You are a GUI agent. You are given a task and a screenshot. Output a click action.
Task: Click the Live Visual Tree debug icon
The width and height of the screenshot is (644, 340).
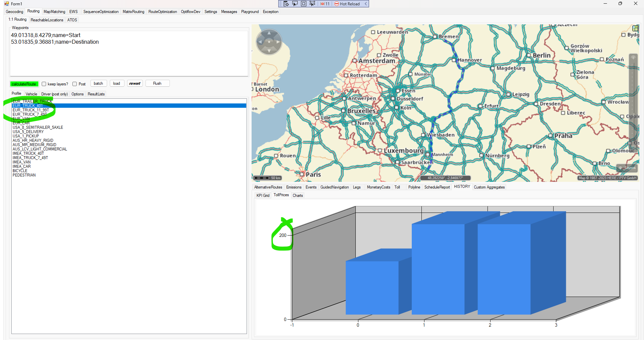tap(286, 4)
